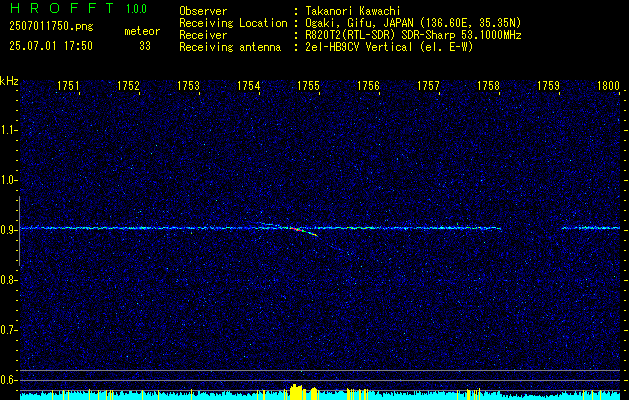Click the 1752 time axis marker

(x=128, y=86)
